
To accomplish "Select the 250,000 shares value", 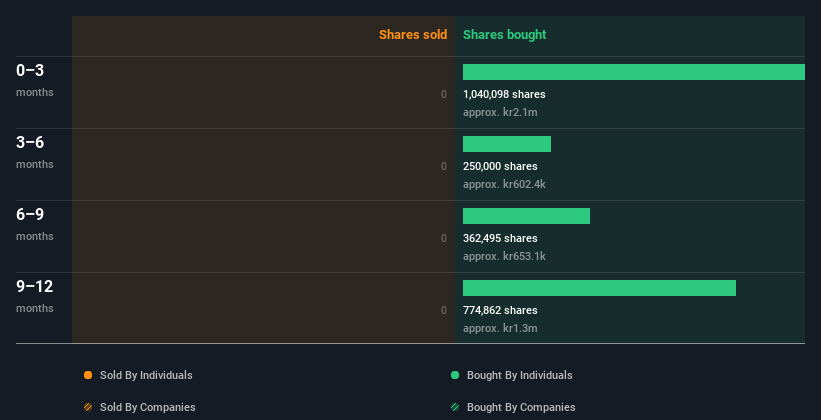I will click(x=500, y=167).
